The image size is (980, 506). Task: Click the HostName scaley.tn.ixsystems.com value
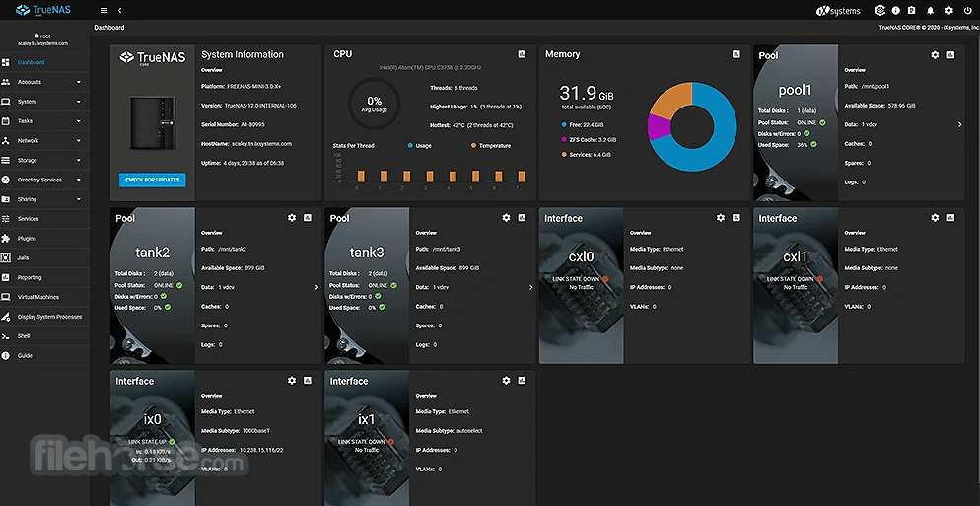click(x=261, y=144)
